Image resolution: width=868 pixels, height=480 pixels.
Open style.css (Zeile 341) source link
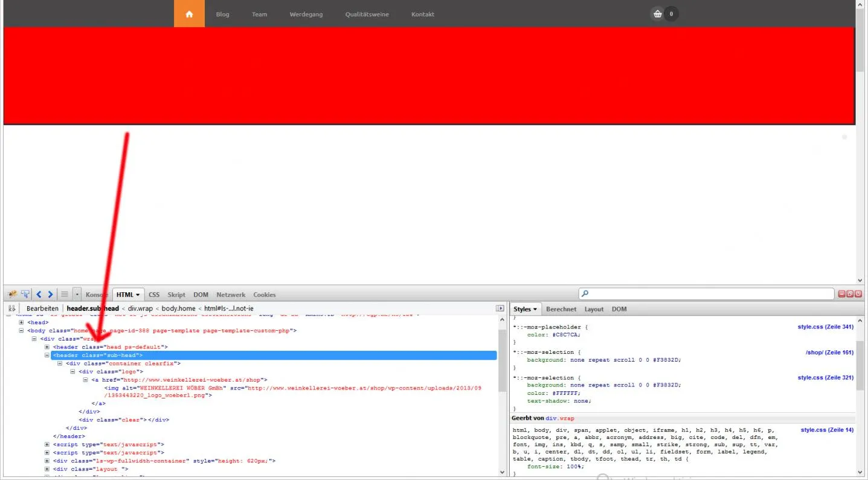click(x=825, y=327)
